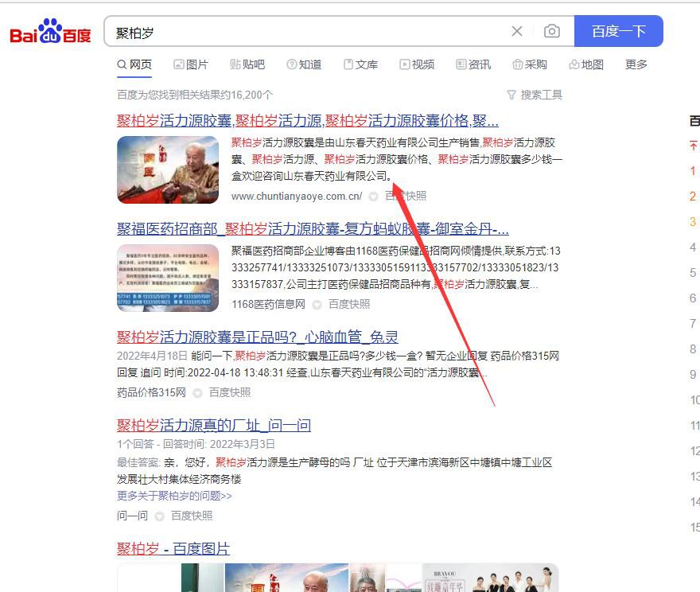Screen dimensions: 700x592
Task: Click the badge icon beside 问一问 source
Action: pyautogui.click(x=159, y=516)
